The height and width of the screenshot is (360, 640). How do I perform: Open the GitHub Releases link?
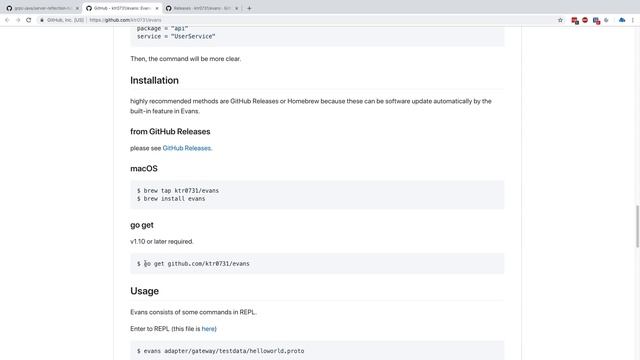point(187,148)
